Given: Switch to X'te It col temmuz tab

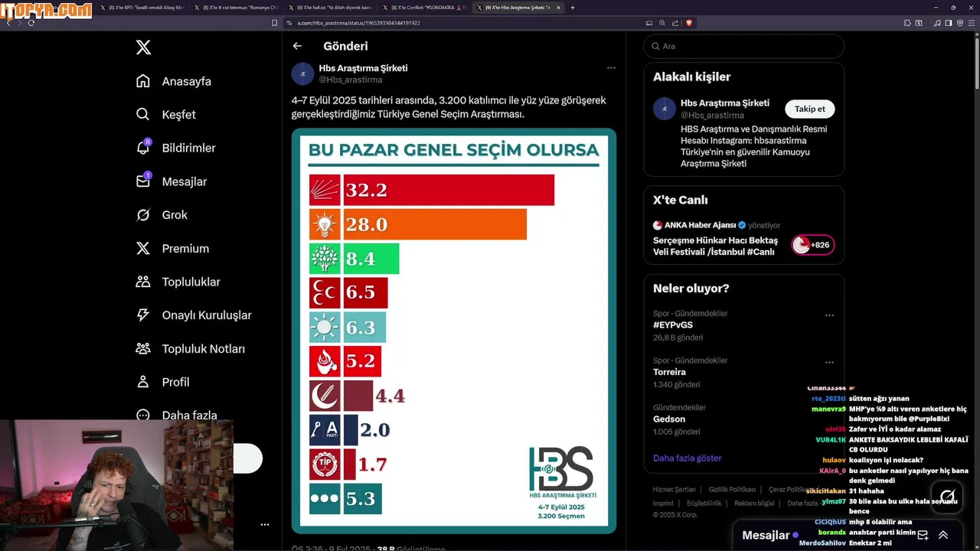Looking at the screenshot, I should [x=236, y=8].
